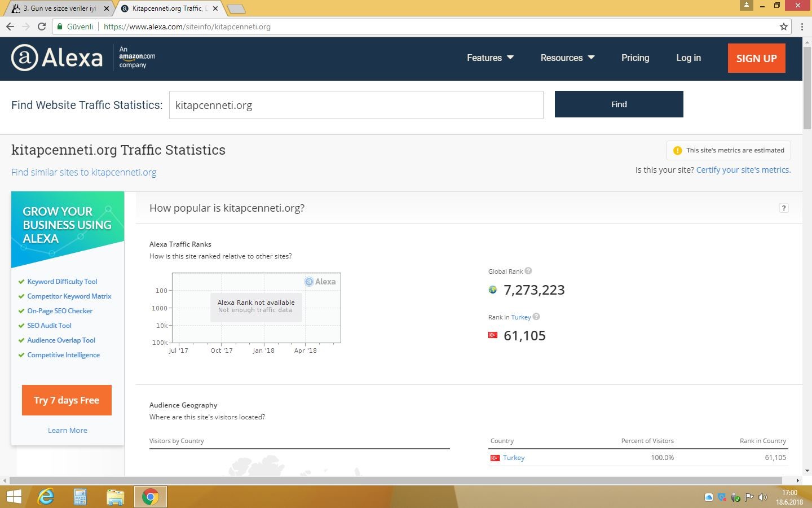Open a new browser tab
812x508 pixels.
tap(236, 8)
